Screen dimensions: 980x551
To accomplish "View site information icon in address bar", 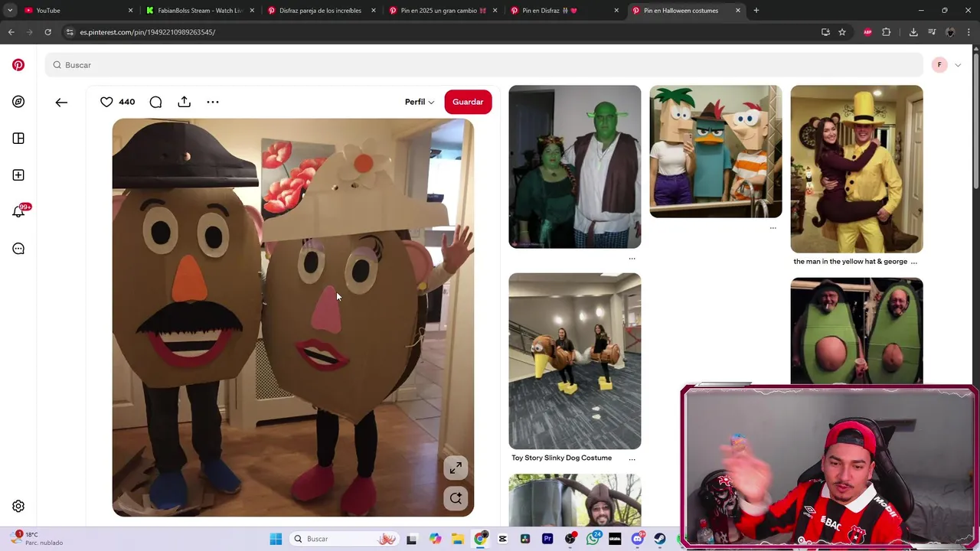I will click(70, 32).
